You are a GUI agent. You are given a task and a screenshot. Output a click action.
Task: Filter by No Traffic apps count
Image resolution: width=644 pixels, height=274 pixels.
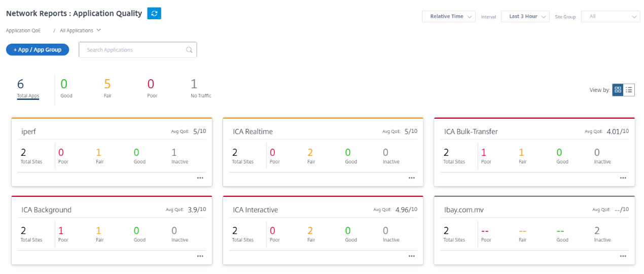(x=201, y=88)
